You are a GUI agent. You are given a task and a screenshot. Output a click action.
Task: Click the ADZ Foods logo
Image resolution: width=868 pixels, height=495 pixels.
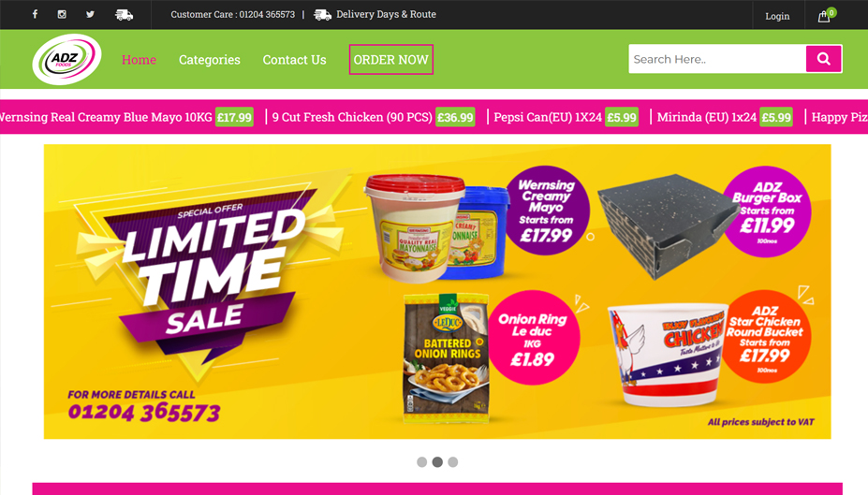click(x=67, y=59)
